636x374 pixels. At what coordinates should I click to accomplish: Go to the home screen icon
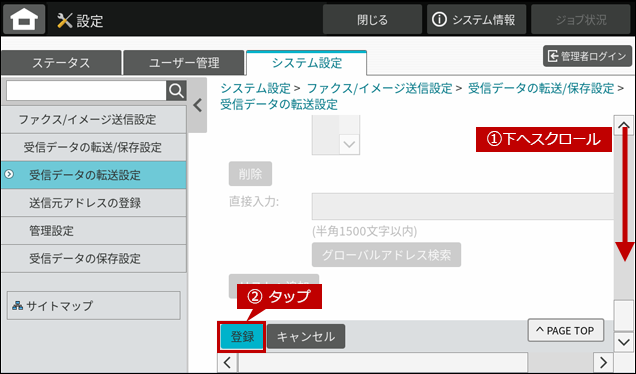[24, 19]
